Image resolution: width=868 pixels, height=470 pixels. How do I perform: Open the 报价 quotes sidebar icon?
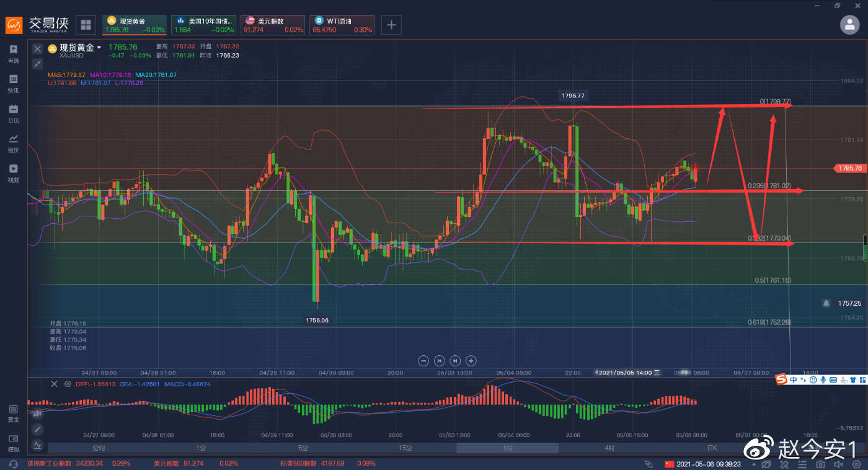(13, 143)
